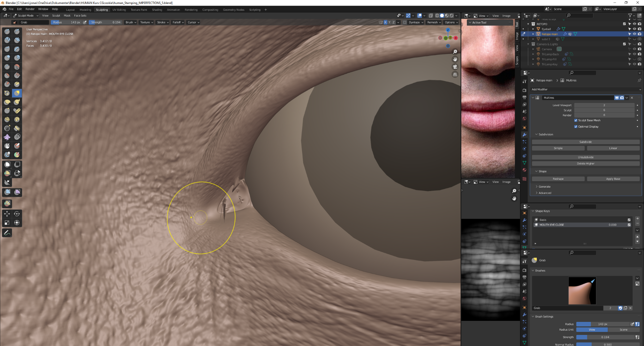644x346 pixels.
Task: Open the Remesh dropdown
Action: pyautogui.click(x=434, y=22)
